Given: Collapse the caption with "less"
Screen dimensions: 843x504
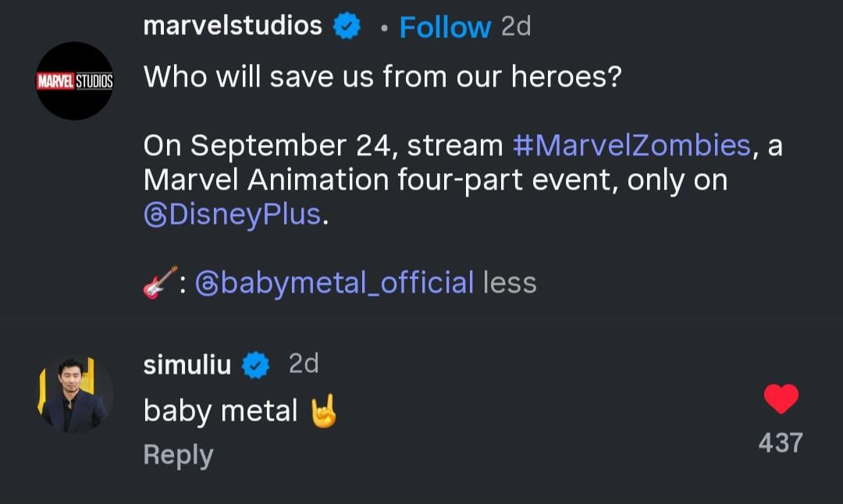Looking at the screenshot, I should 510,282.
